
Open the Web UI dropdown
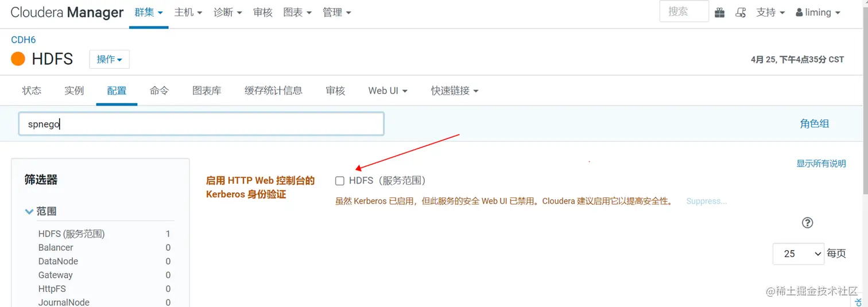point(388,91)
